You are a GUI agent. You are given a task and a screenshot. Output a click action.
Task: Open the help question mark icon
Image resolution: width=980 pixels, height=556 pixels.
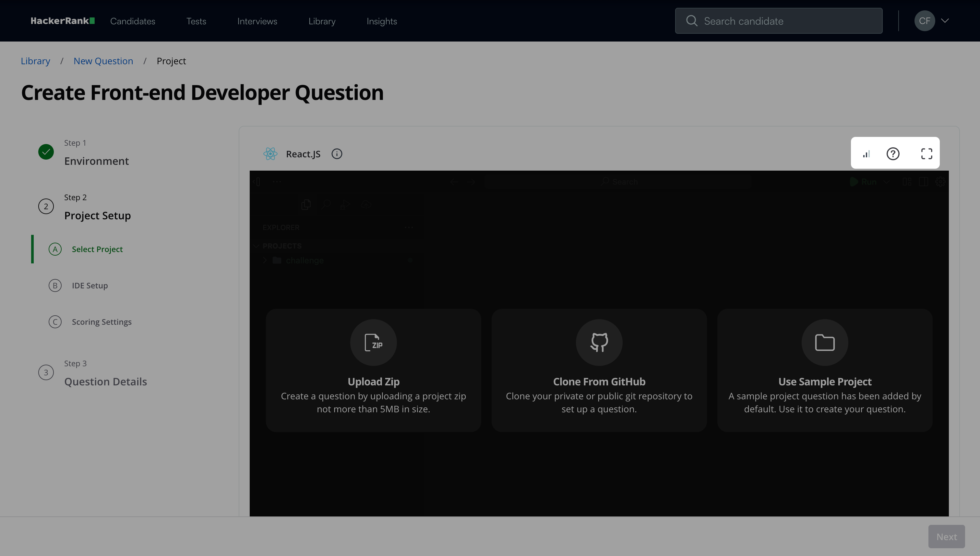click(x=892, y=154)
